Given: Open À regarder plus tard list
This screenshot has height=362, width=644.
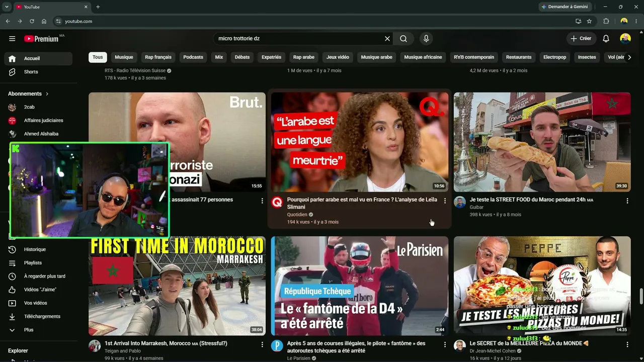Looking at the screenshot, I should pyautogui.click(x=38, y=276).
